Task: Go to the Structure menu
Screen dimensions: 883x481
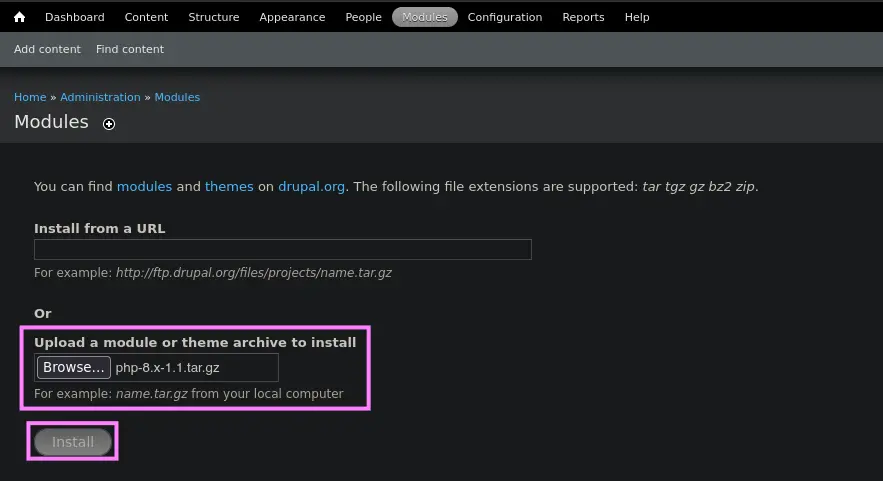Action: click(x=214, y=17)
